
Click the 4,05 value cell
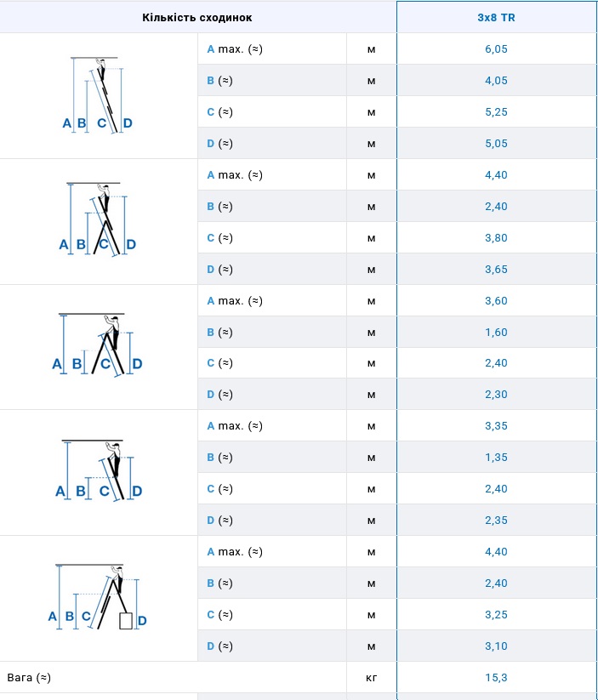[497, 81]
